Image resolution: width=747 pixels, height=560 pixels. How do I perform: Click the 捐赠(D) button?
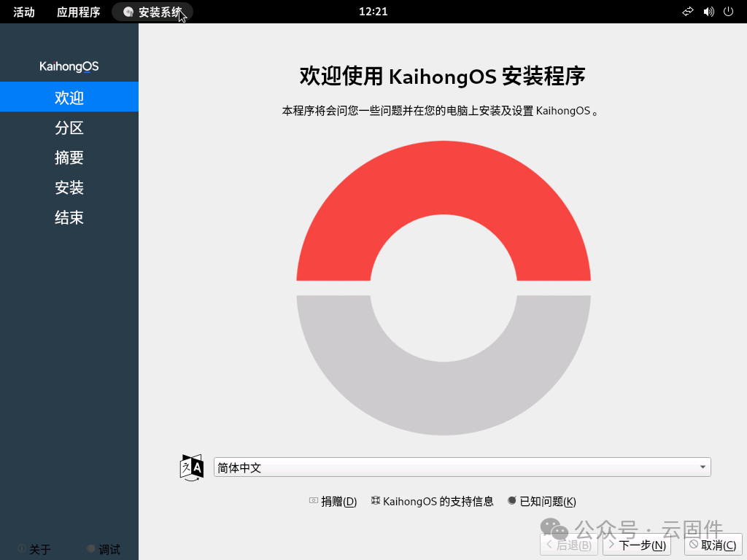[333, 502]
